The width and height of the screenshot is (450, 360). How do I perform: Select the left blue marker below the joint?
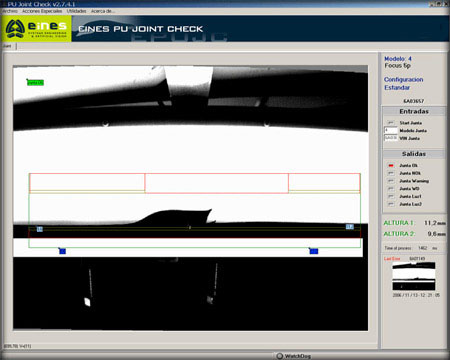coord(62,251)
